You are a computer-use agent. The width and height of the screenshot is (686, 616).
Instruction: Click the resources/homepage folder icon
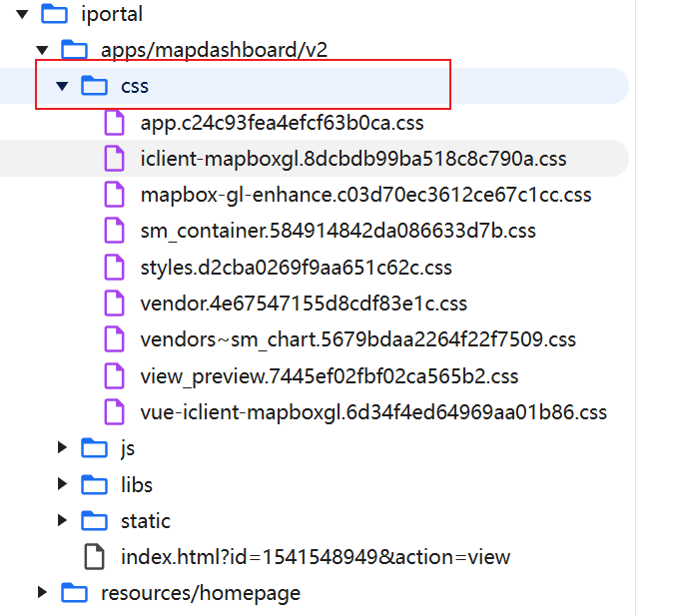(x=74, y=593)
